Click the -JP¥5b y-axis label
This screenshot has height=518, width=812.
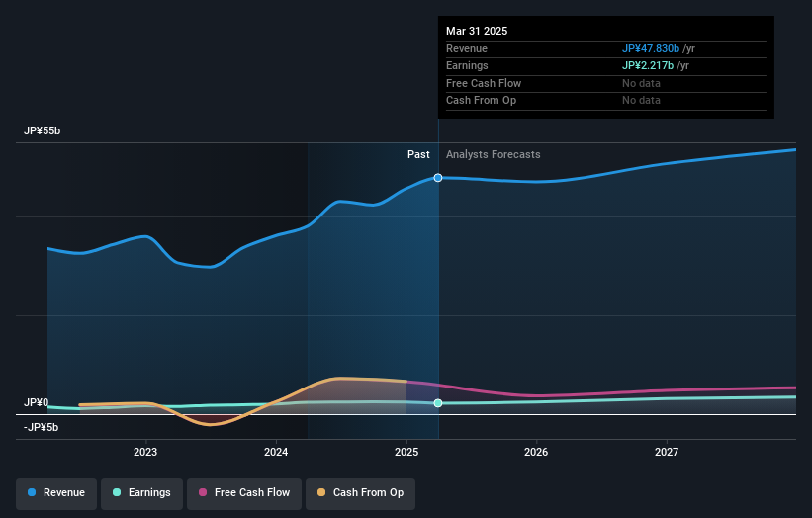pyautogui.click(x=41, y=427)
